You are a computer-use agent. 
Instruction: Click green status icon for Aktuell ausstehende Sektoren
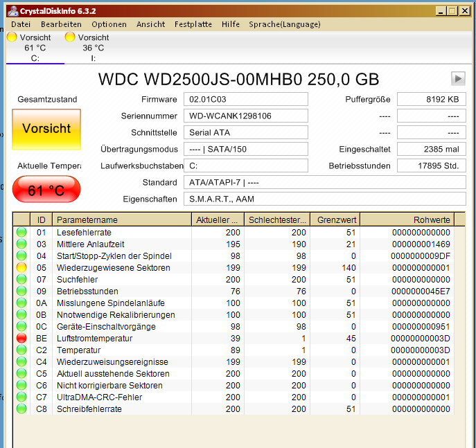click(21, 373)
